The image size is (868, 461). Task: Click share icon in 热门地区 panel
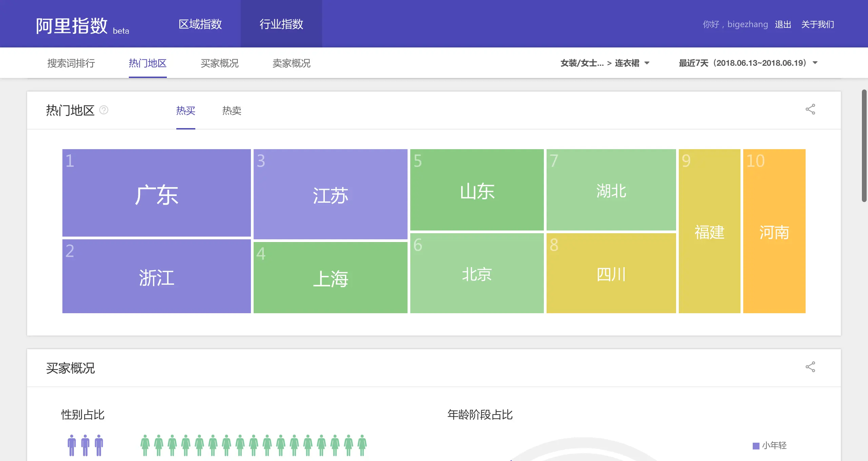[x=810, y=109]
